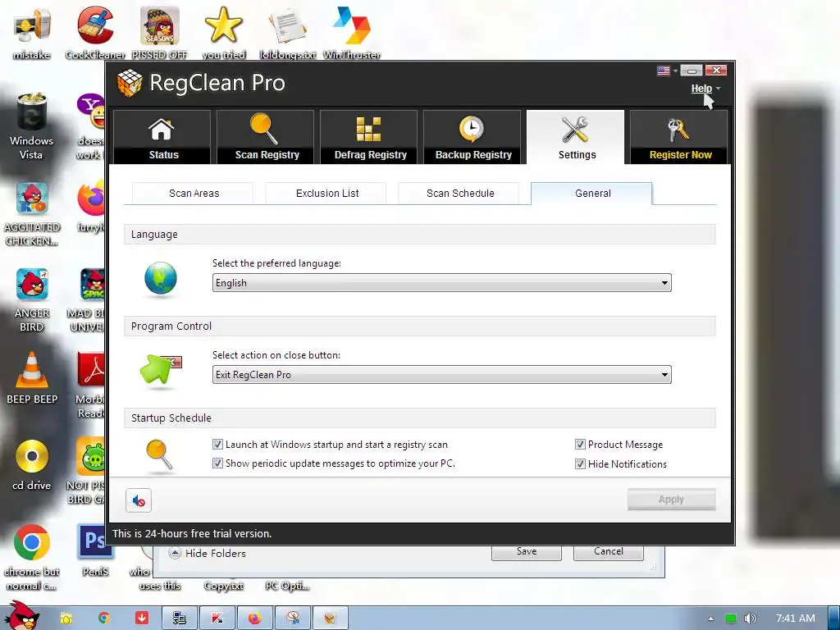Screen dimensions: 840x630
Task: Open the Scan Schedule sub-tab
Action: coord(459,194)
